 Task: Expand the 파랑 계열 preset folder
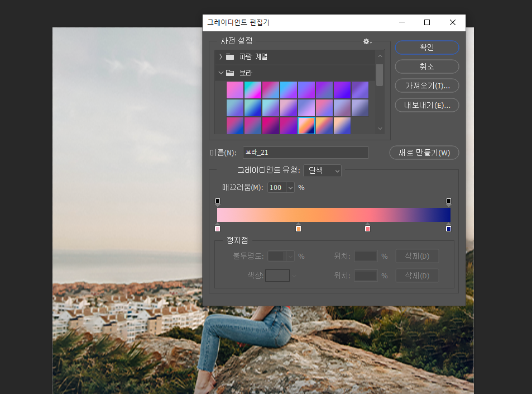pos(221,56)
